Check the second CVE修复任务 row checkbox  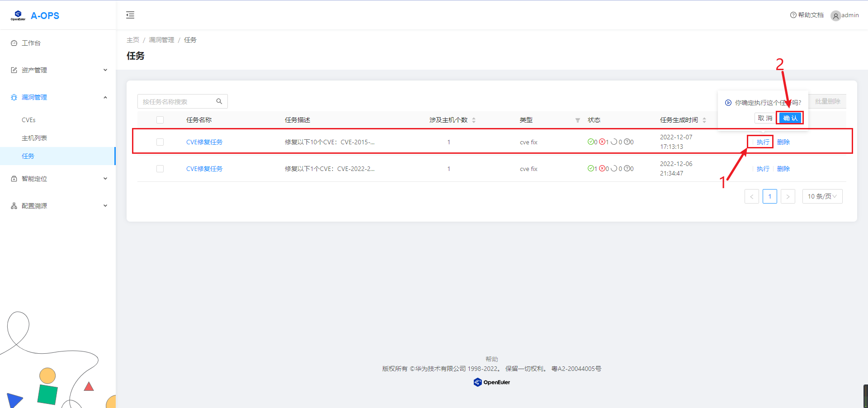point(160,169)
